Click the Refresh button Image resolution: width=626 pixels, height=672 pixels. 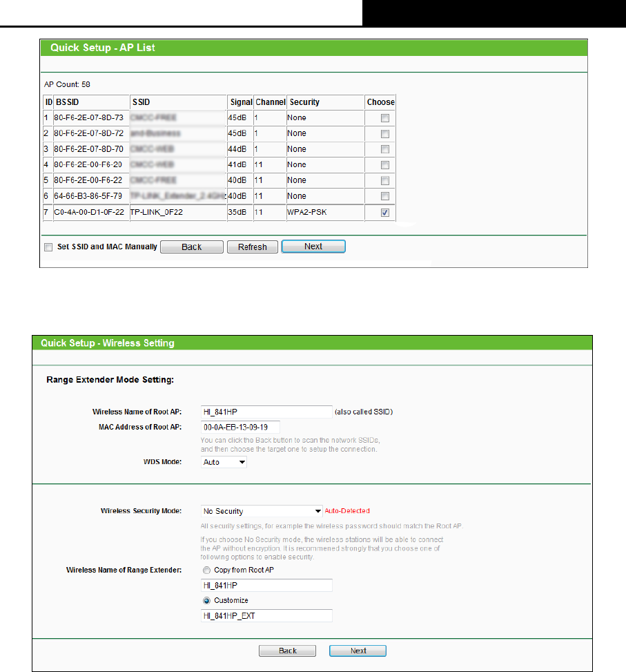click(253, 247)
